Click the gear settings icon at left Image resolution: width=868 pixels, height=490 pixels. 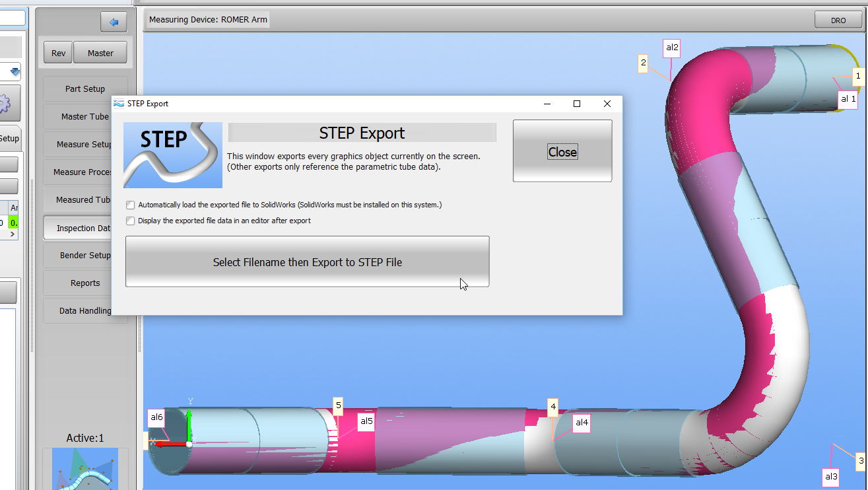click(5, 104)
